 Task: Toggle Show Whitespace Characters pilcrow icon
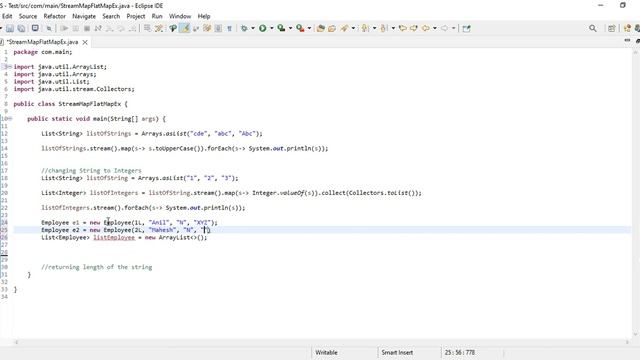(229, 28)
